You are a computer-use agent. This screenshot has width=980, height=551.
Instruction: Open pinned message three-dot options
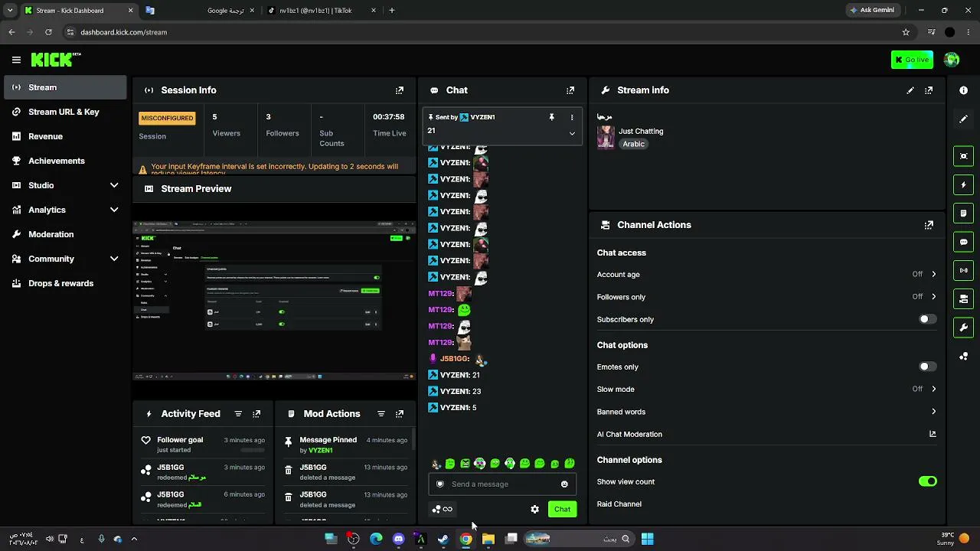(x=572, y=117)
